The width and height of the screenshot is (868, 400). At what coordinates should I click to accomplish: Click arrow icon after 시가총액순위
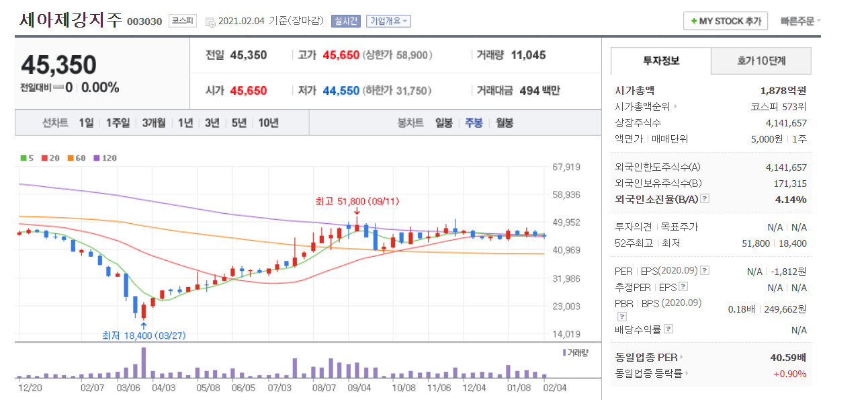pos(675,106)
